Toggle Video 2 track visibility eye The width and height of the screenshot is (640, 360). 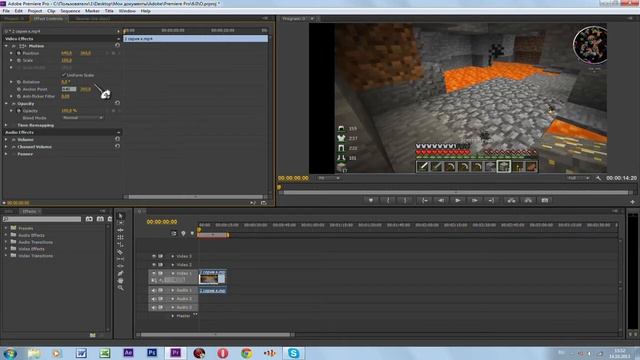[x=154, y=265]
